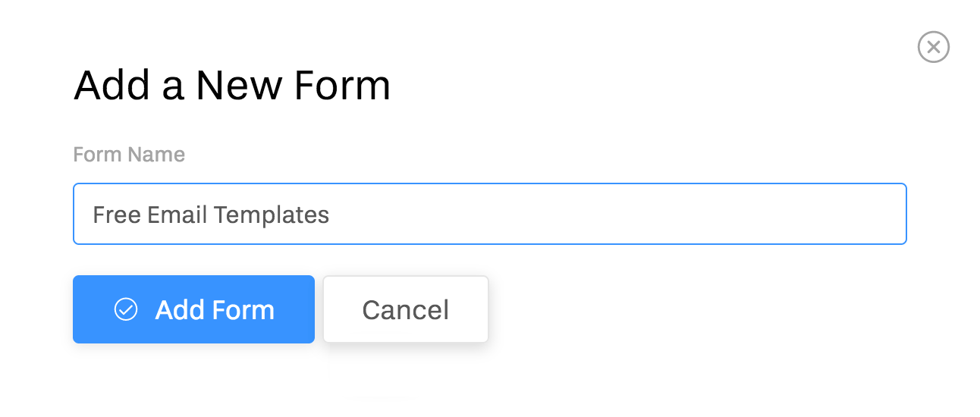Screen dimensions: 980x417
Task: Click the word 'Free' in the name field
Action: coord(116,215)
